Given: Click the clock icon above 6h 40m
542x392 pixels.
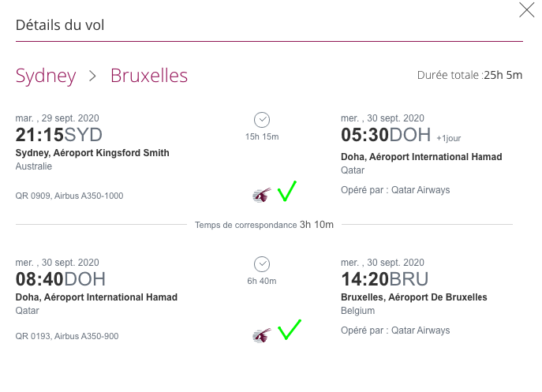Looking at the screenshot, I should (x=262, y=263).
